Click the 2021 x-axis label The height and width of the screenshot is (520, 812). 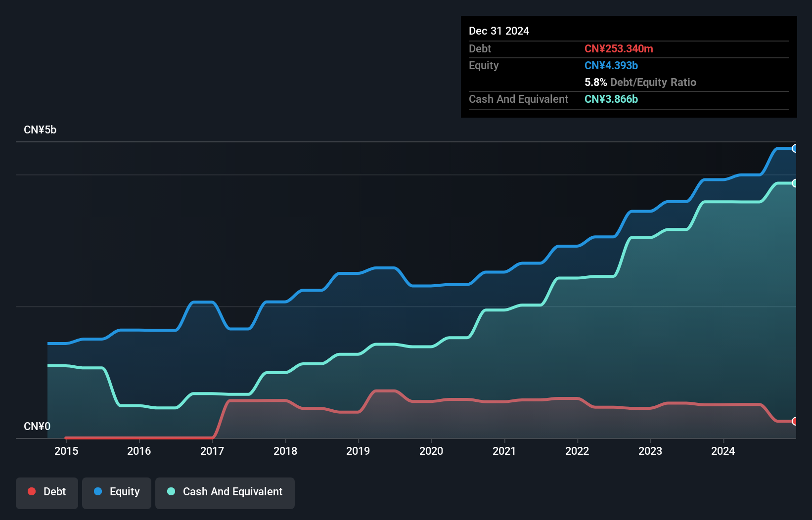coord(504,451)
